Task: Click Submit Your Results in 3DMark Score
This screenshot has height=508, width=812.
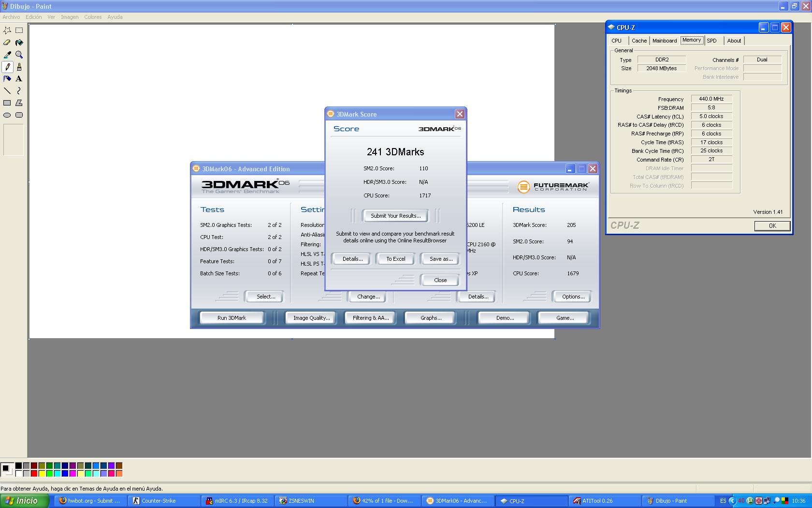Action: pos(395,216)
